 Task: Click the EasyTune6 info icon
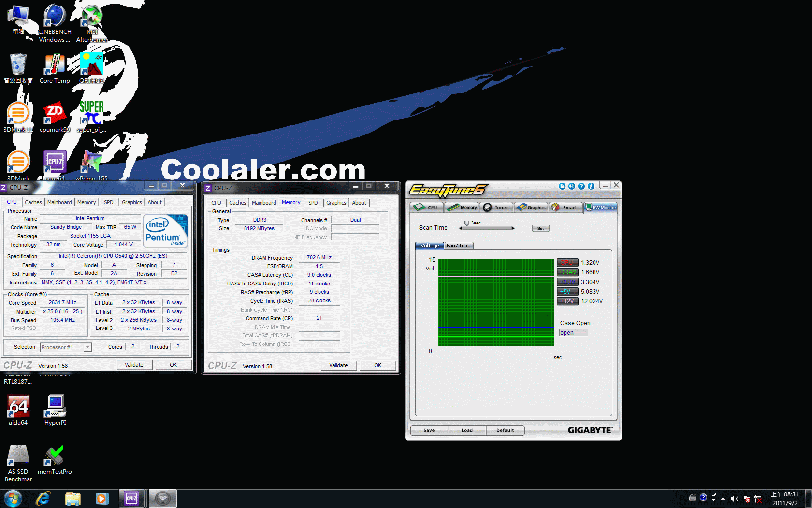(x=591, y=186)
